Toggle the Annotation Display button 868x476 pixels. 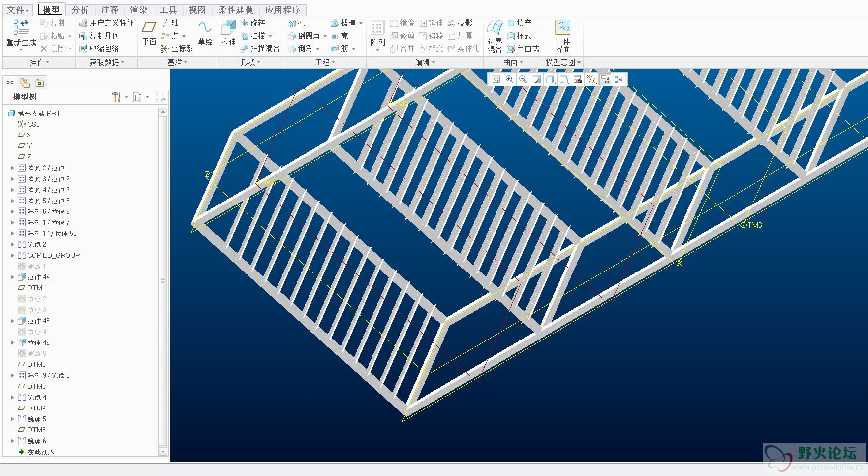tap(605, 79)
